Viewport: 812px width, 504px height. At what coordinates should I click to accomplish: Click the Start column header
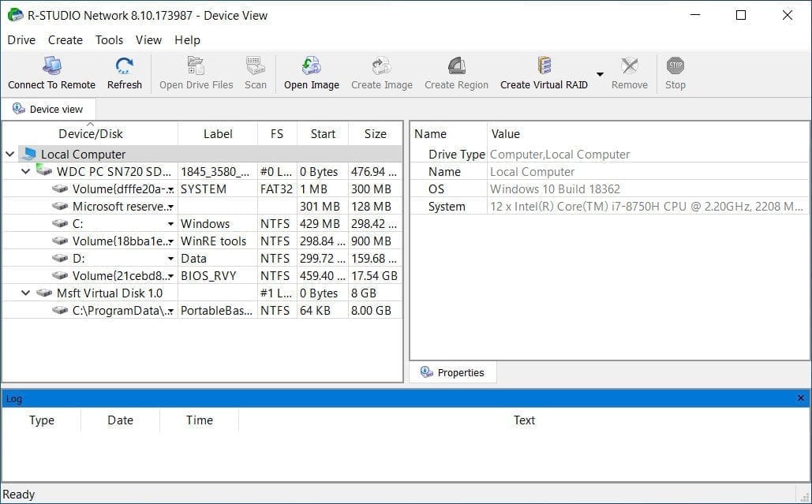pos(323,133)
